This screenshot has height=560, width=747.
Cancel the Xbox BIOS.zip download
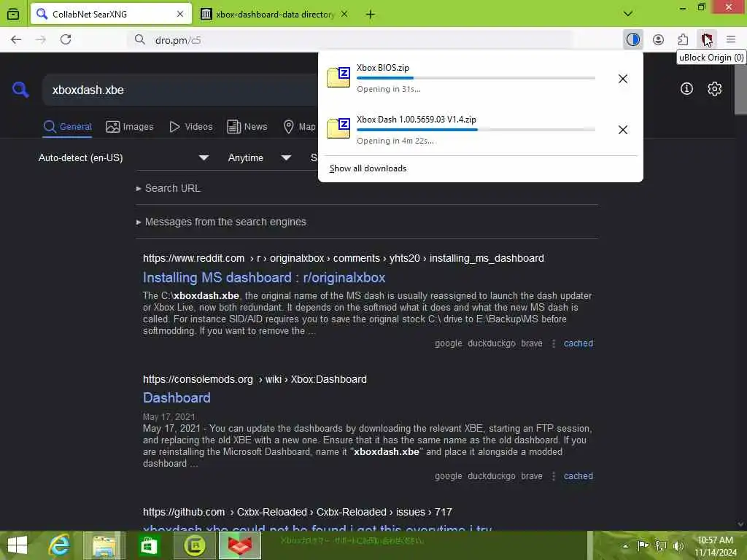point(623,79)
